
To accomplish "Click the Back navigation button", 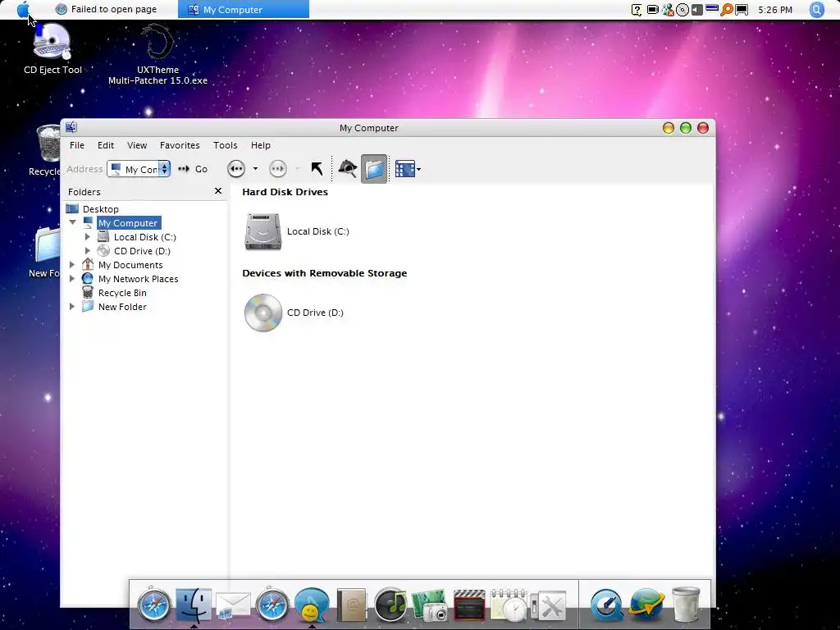I will (x=235, y=169).
